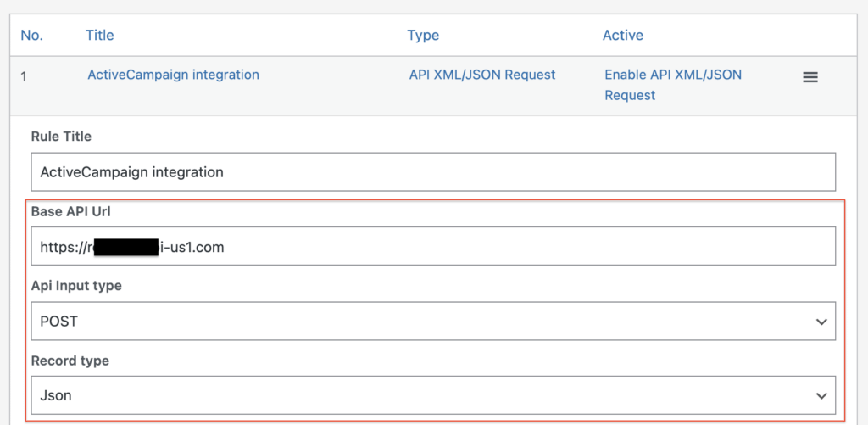Image resolution: width=868 pixels, height=425 pixels.
Task: Click the Type column header
Action: coord(423,36)
